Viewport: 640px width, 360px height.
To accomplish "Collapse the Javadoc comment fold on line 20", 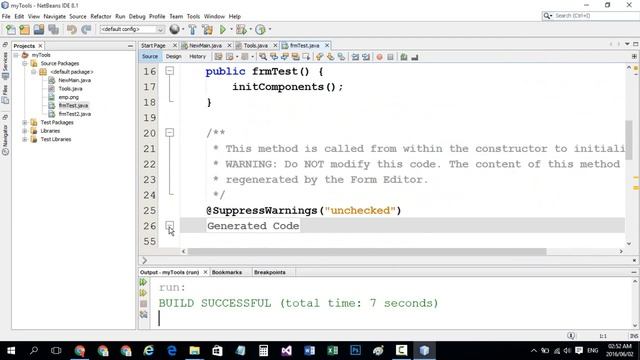I will (x=169, y=133).
